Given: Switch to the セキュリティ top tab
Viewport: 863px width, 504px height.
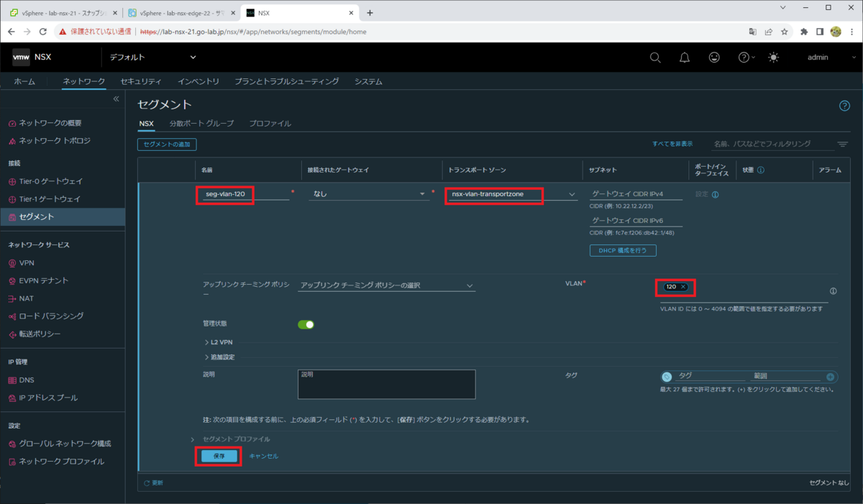Looking at the screenshot, I should pyautogui.click(x=141, y=82).
